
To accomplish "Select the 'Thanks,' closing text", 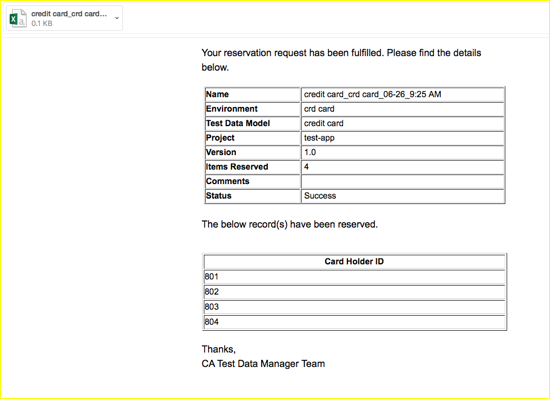I will [219, 349].
